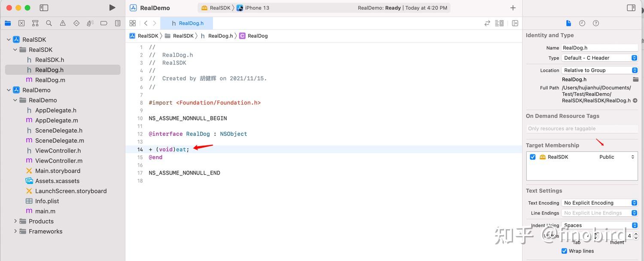Open the related items grid menu
Viewport: 644px width, 261px height.
point(133,23)
